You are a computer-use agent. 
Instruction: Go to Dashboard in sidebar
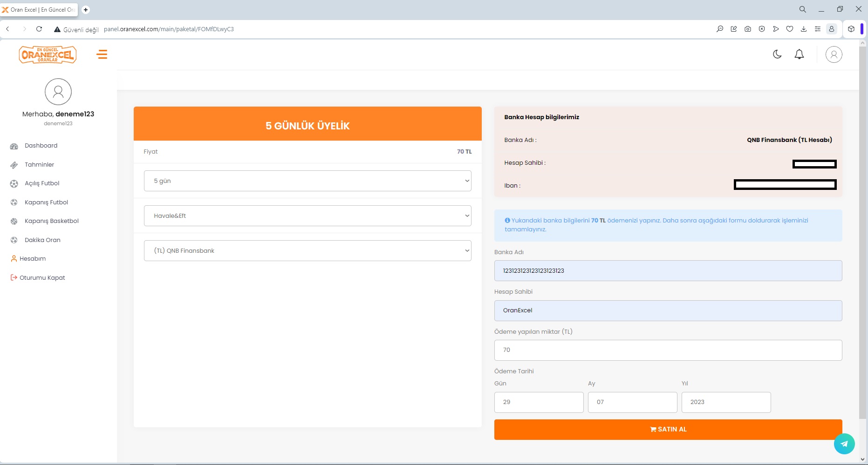pyautogui.click(x=41, y=146)
